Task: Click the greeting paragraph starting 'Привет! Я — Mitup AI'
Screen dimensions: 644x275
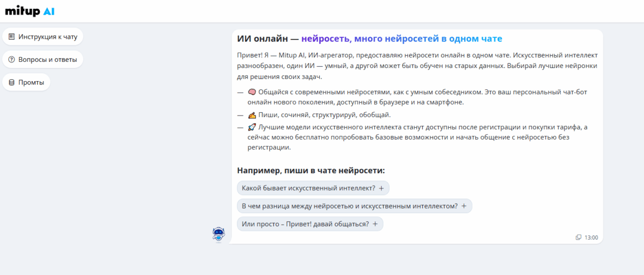Action: (x=417, y=66)
